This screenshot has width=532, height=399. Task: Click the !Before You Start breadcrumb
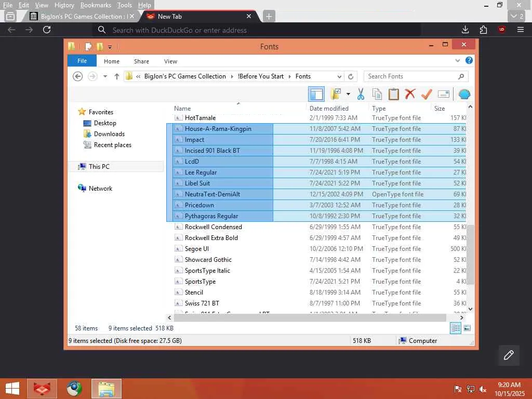coord(261,76)
